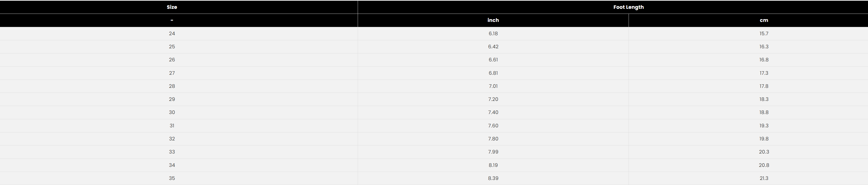This screenshot has width=868, height=185.
Task: Click the size 33 row label
Action: (172, 152)
